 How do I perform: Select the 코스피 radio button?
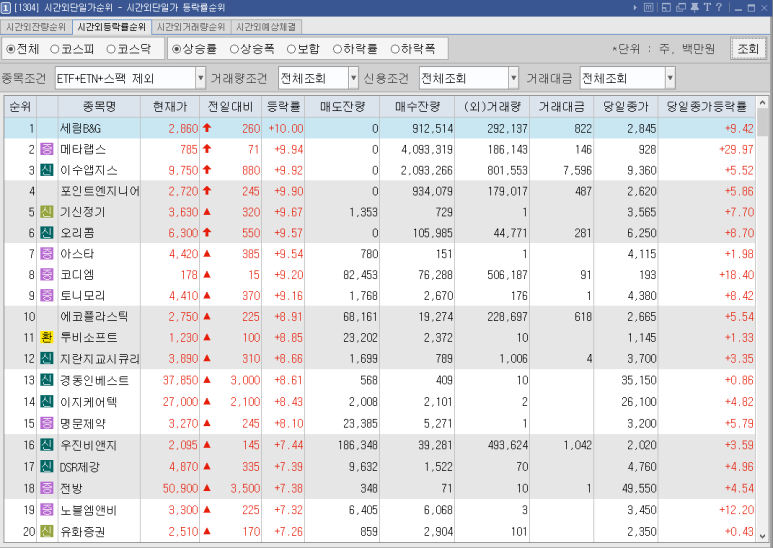coord(55,49)
